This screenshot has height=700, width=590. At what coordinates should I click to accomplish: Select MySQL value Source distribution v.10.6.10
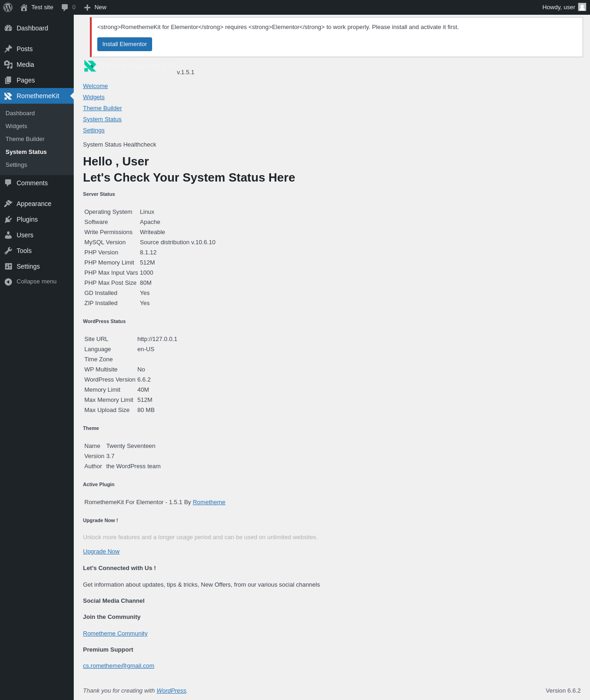click(x=178, y=242)
